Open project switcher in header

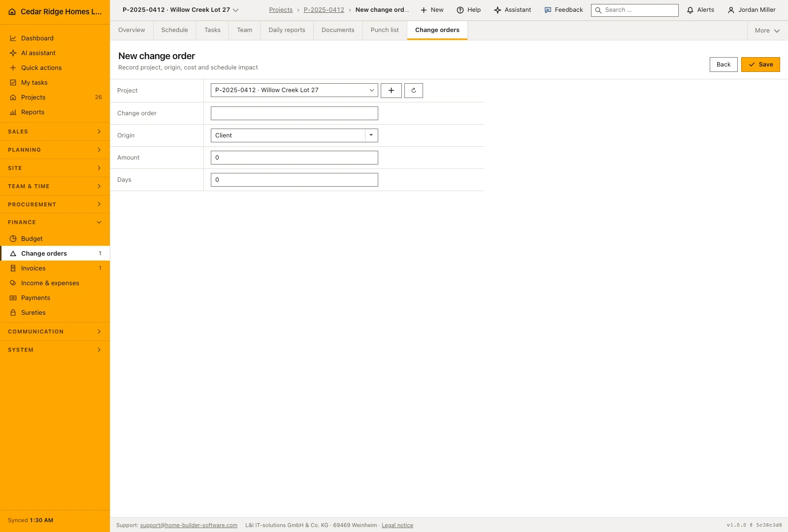pyautogui.click(x=180, y=10)
